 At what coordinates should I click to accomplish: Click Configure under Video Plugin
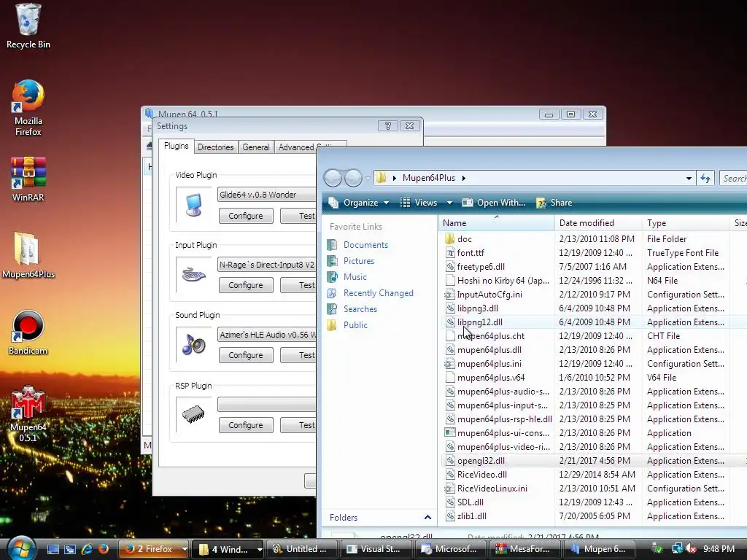point(246,216)
